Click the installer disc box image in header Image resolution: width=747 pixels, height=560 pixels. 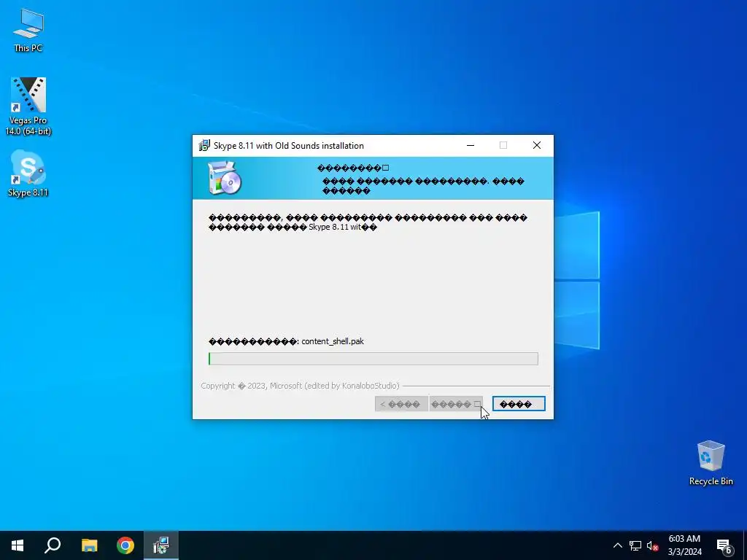[225, 178]
